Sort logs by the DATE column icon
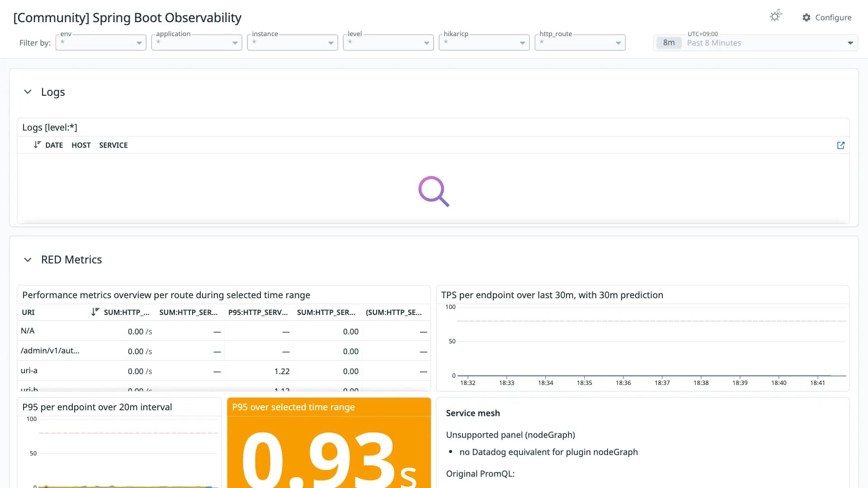This screenshot has width=868, height=488. tap(37, 145)
